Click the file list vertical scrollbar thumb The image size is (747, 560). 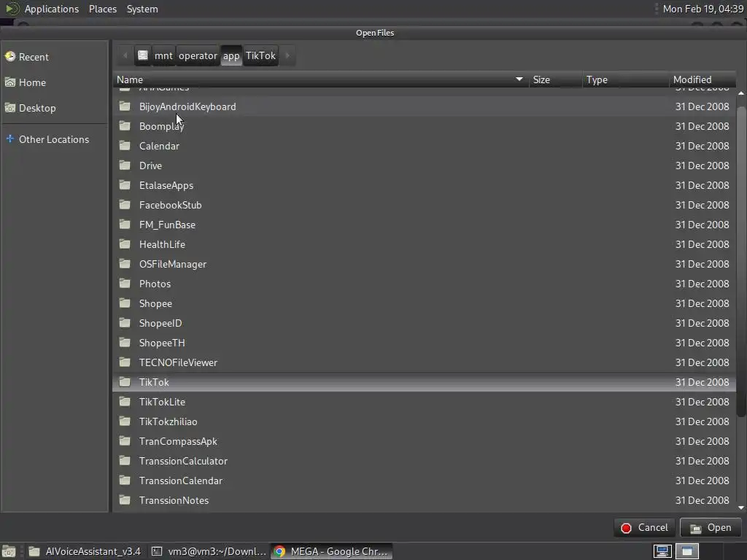[741, 261]
